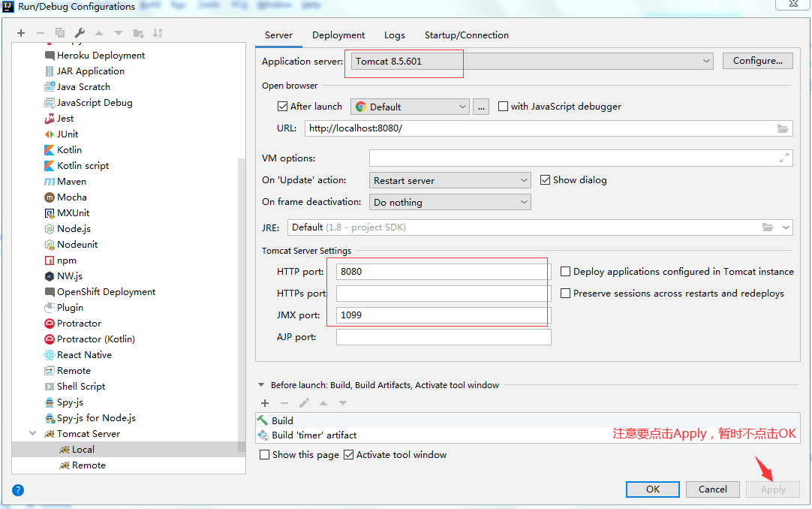Select Kotlin script template

pyautogui.click(x=77, y=166)
